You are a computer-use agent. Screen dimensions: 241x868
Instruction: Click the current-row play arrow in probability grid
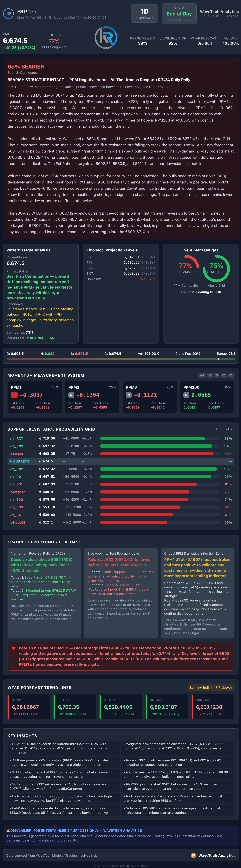(x=11, y=461)
